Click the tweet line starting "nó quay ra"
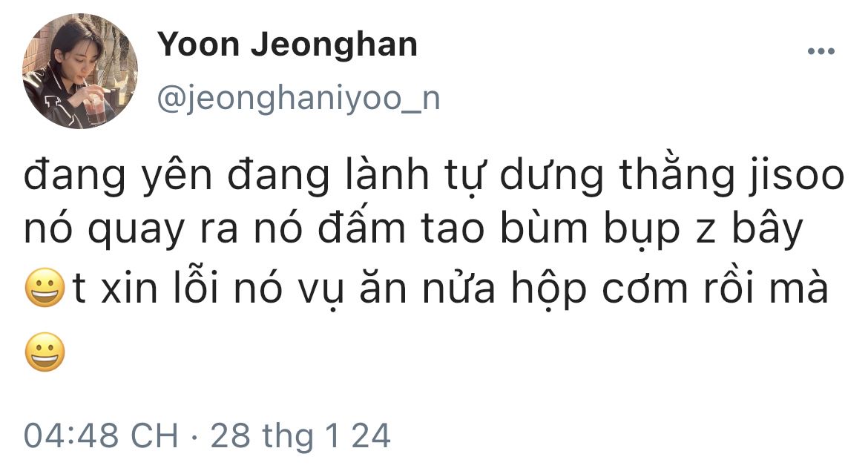Image resolution: width=868 pixels, height=471 pixels. pyautogui.click(x=413, y=228)
